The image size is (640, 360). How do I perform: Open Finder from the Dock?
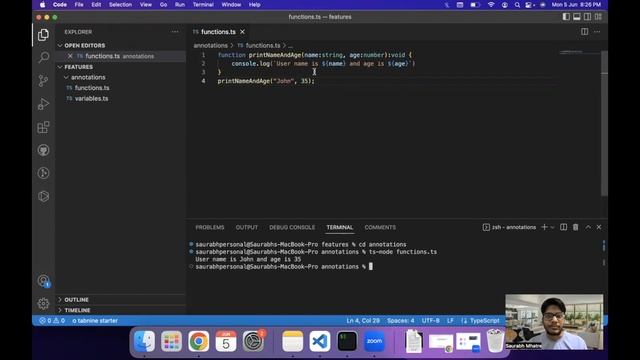coord(144,341)
